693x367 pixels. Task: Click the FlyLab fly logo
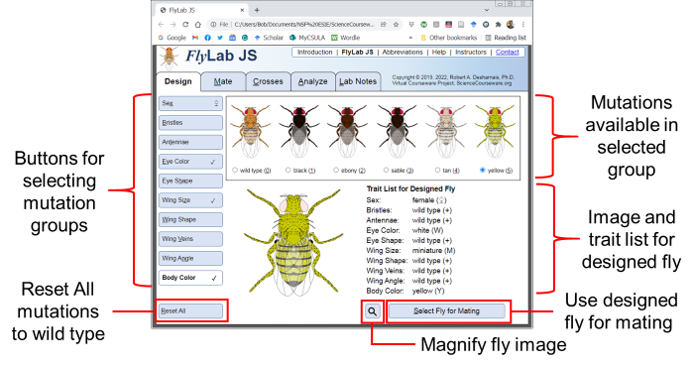tap(169, 58)
